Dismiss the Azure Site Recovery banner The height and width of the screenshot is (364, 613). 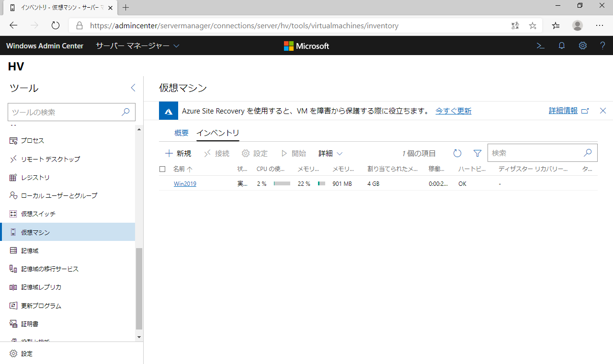[603, 111]
